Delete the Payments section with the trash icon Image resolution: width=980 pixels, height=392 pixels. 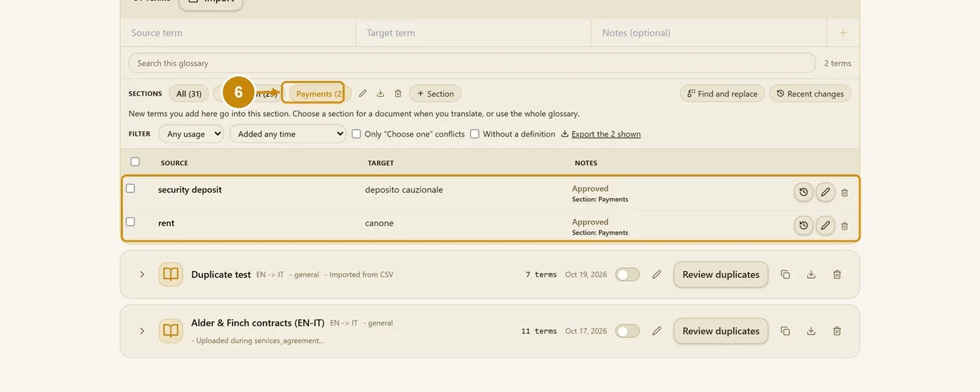click(398, 94)
